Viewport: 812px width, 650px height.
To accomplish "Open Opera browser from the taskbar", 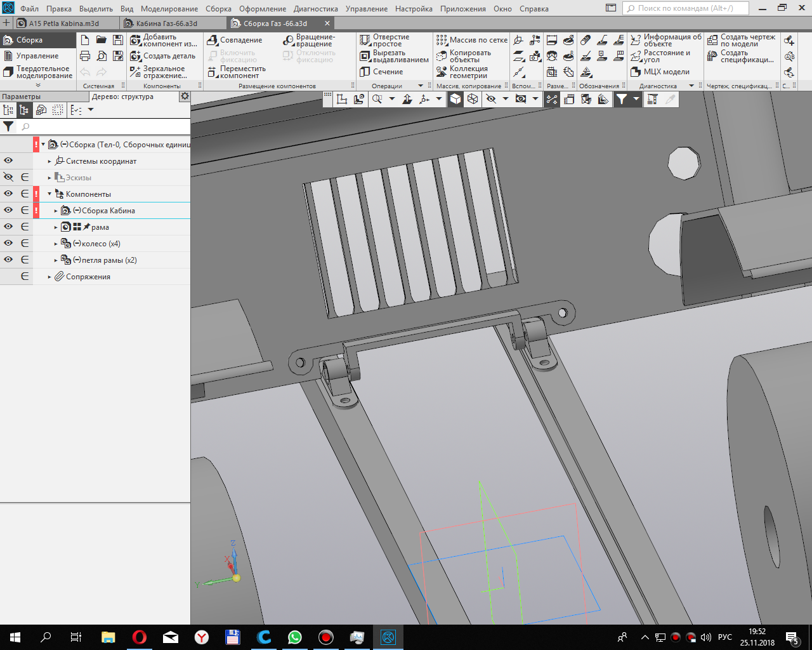I will (140, 637).
